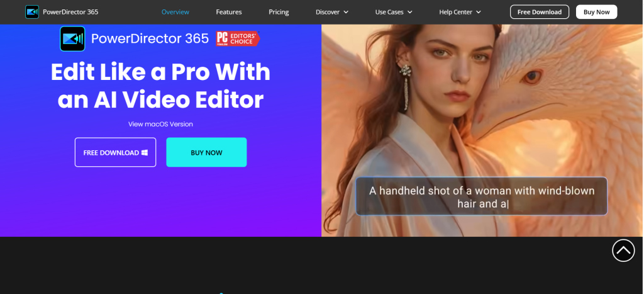Click the Free Download button in navbar

[539, 12]
